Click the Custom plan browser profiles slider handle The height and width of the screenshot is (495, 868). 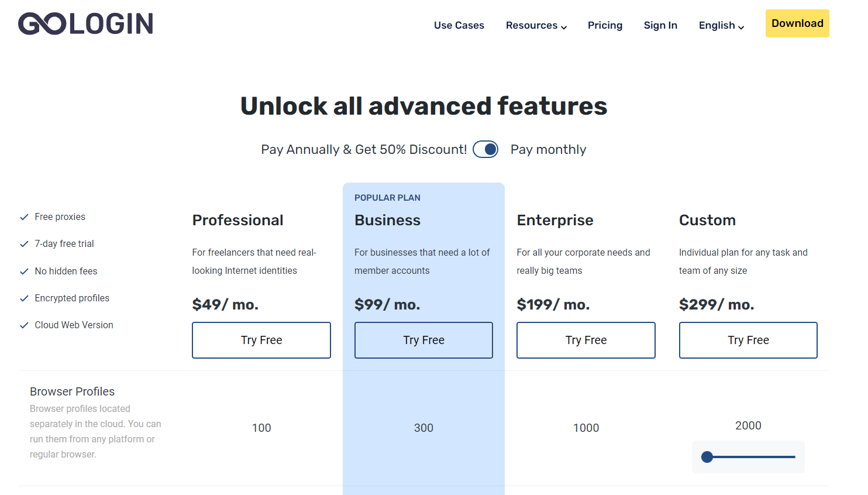point(707,457)
